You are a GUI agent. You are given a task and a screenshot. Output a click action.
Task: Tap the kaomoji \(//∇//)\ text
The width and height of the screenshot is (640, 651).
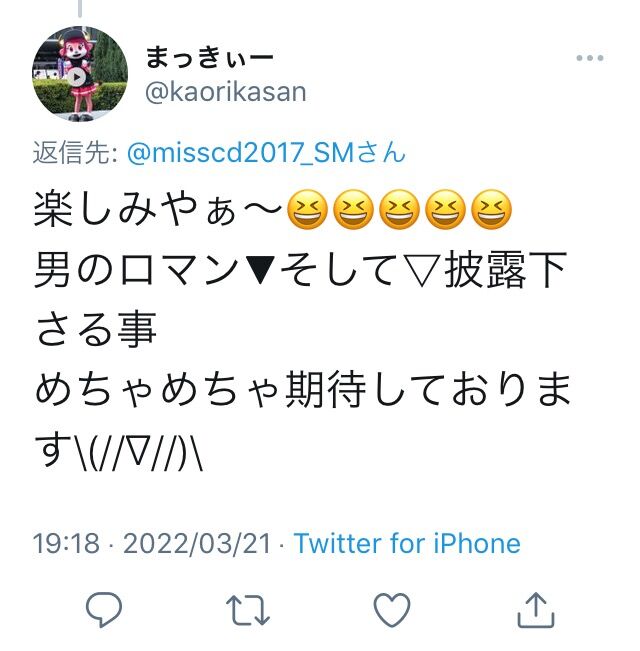click(138, 451)
